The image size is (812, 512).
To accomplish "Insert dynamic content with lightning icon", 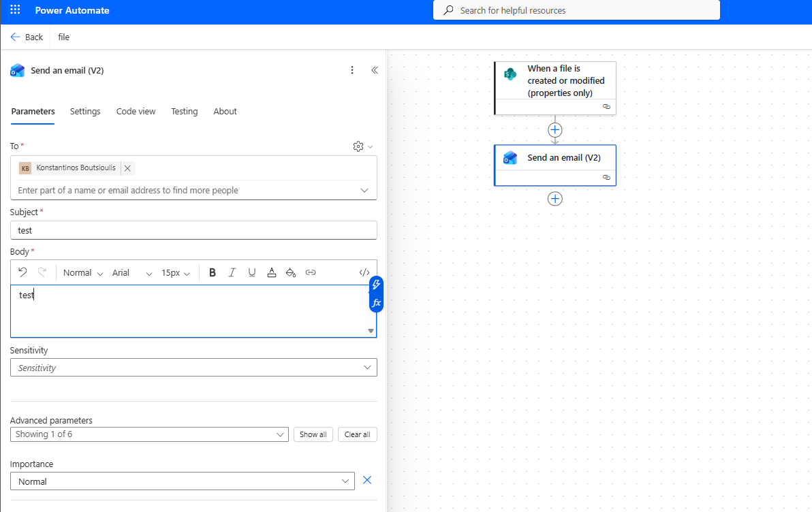I will [376, 285].
